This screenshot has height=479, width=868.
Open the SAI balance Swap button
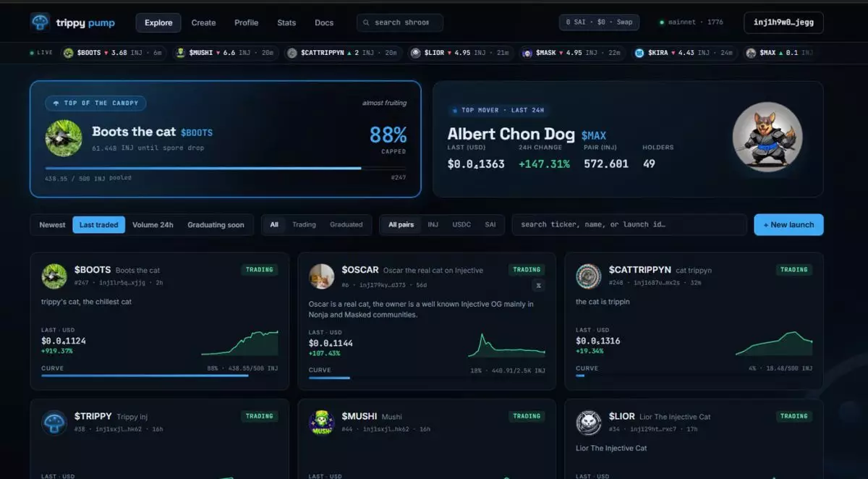599,22
